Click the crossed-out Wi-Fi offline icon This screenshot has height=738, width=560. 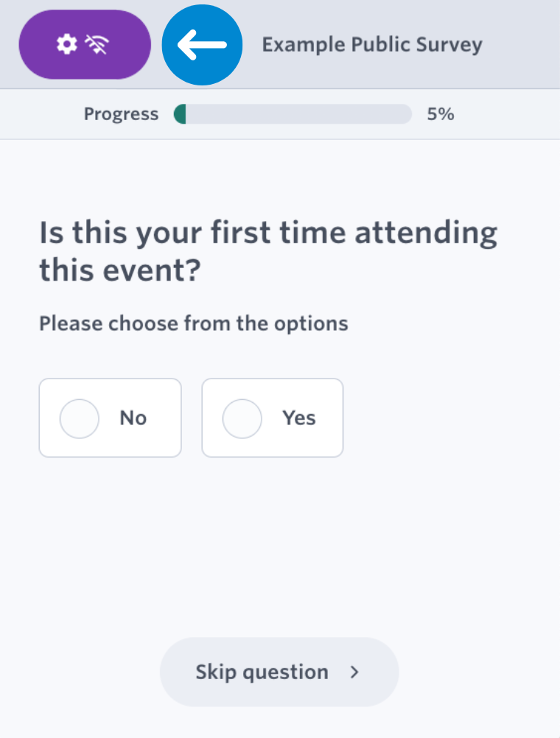(x=97, y=45)
